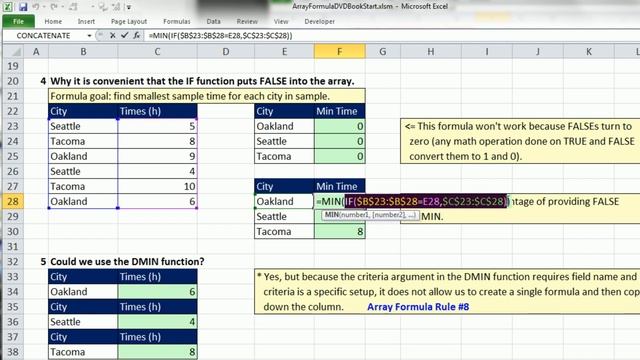Open the File tab
This screenshot has width=640, height=360.
click(18, 21)
